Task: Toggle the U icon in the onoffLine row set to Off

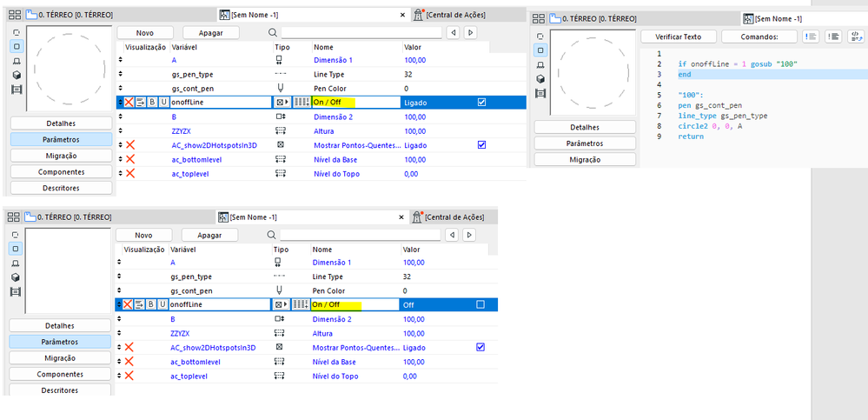Action: [x=162, y=304]
